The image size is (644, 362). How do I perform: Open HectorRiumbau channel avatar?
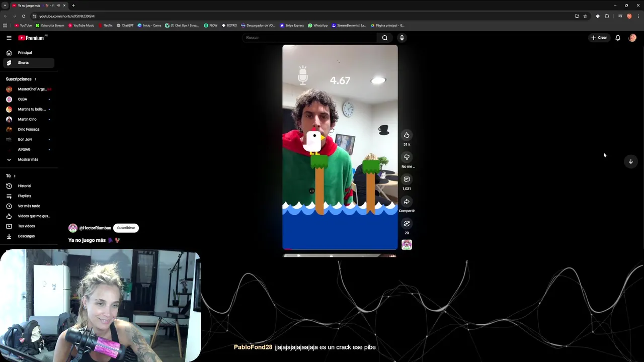(73, 228)
